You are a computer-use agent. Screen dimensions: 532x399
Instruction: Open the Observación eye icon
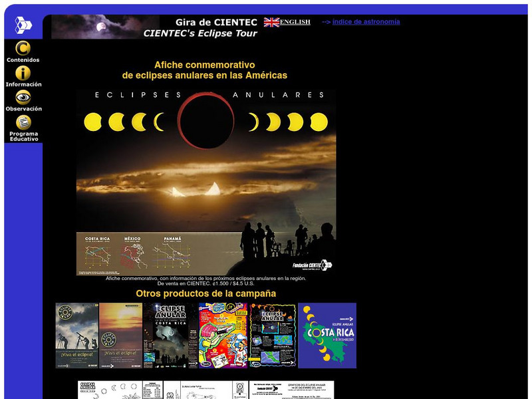23,97
